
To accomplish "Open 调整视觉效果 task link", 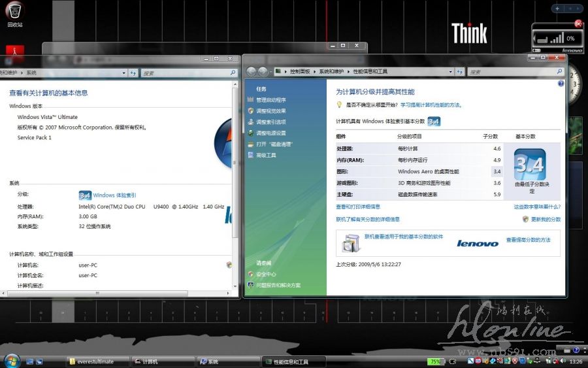I will pyautogui.click(x=271, y=110).
